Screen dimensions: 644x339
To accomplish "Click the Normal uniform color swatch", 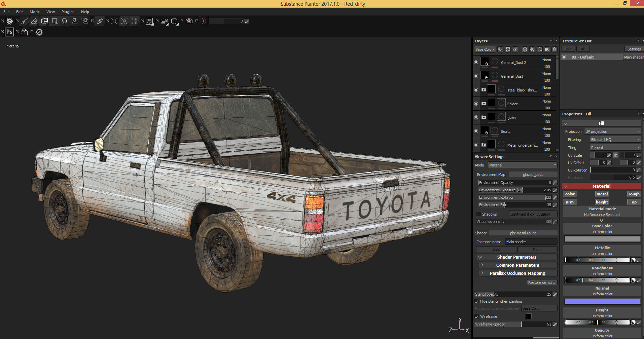I will 602,301.
